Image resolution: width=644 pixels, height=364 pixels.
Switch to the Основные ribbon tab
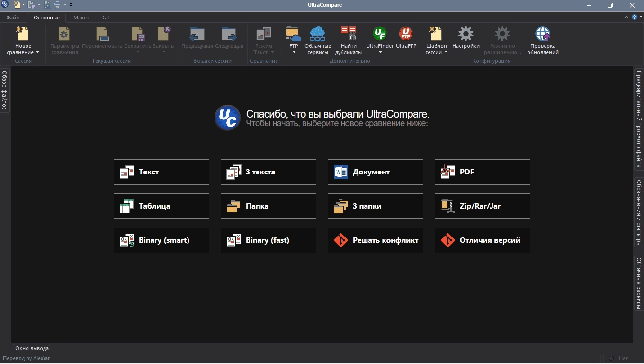point(46,18)
